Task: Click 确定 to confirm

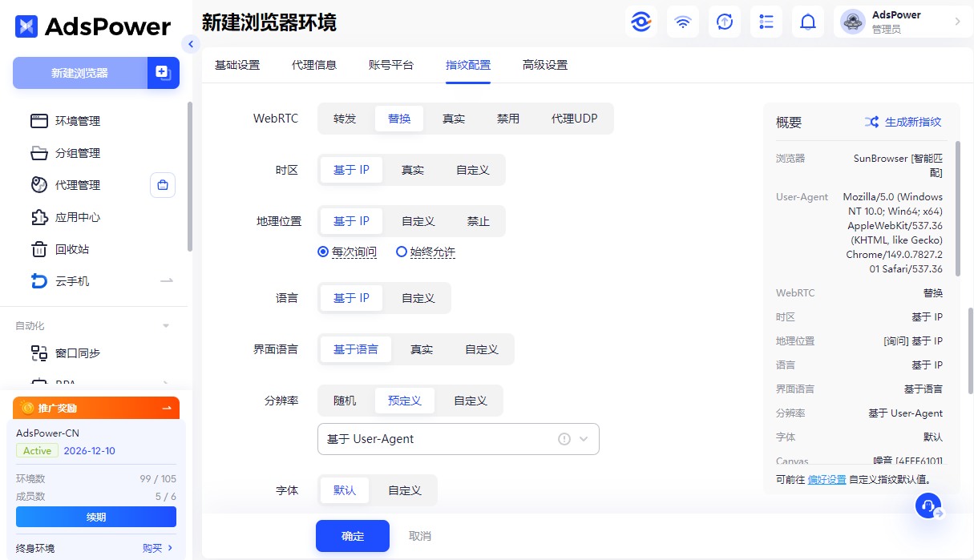Action: click(x=353, y=536)
